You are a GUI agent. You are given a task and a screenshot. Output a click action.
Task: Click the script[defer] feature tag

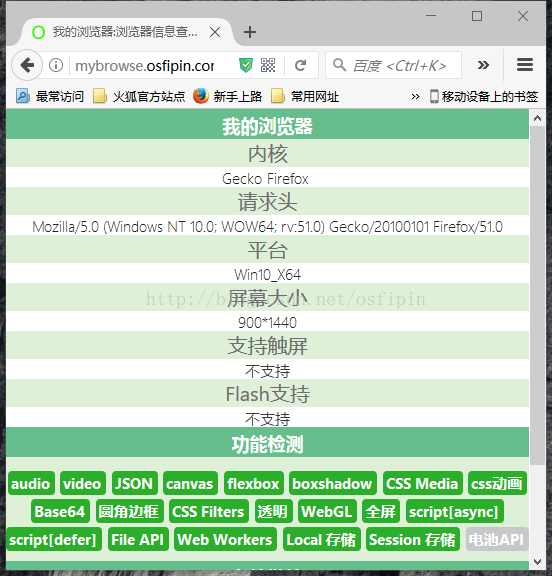54,539
